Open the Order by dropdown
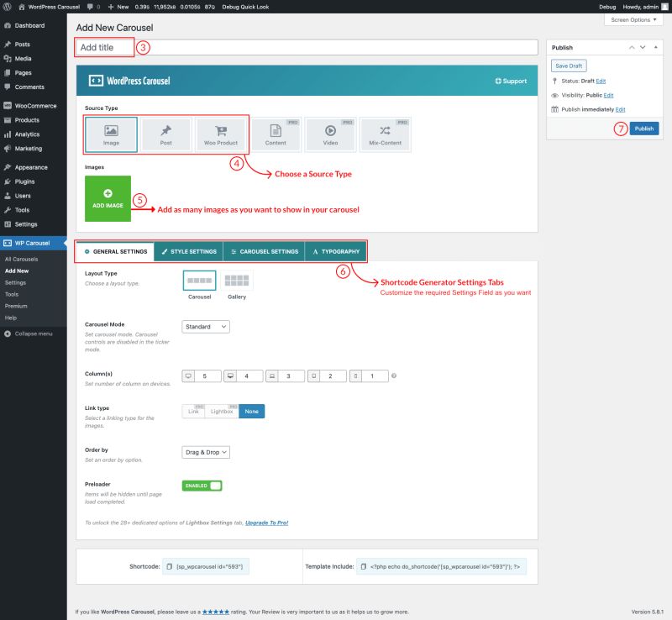This screenshot has width=672, height=620. coord(206,451)
